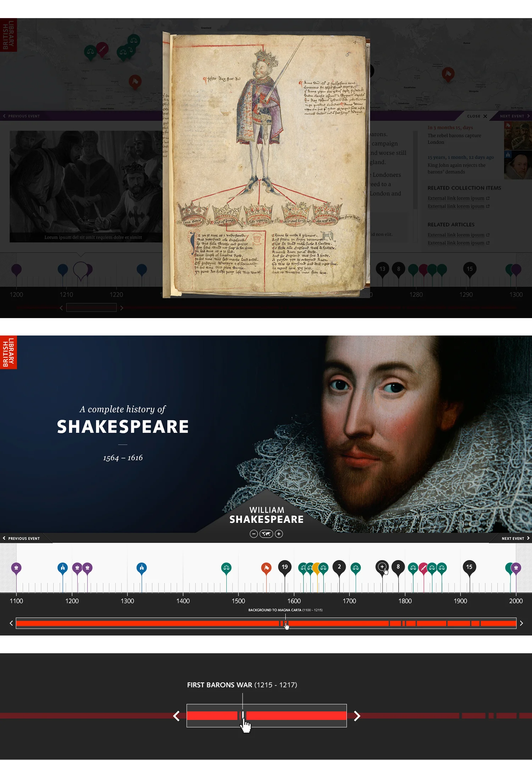Click small scrubber window box on dimmed timeline
Image resolution: width=532 pixels, height=760 pixels.
tap(92, 307)
